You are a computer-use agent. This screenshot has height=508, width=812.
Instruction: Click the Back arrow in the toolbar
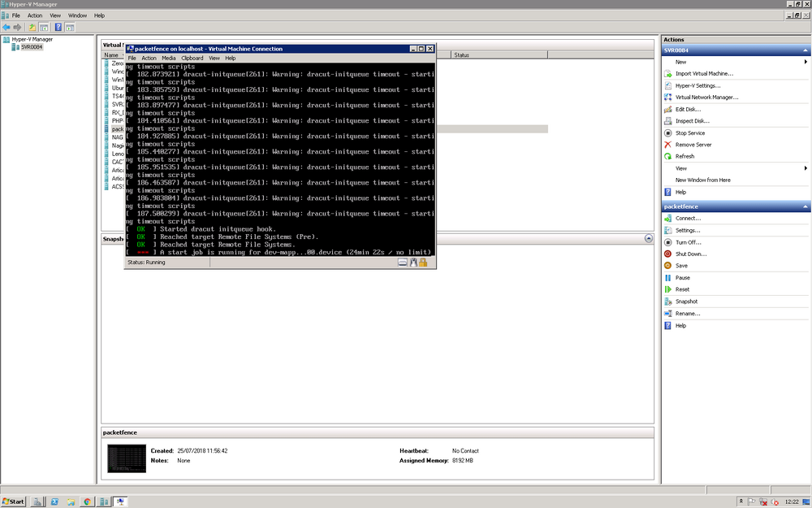point(6,27)
